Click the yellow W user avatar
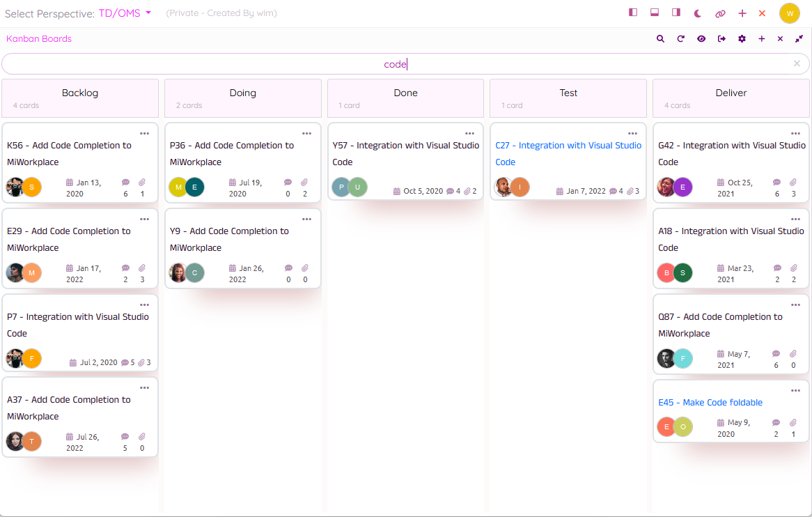The image size is (812, 517). pyautogui.click(x=789, y=13)
